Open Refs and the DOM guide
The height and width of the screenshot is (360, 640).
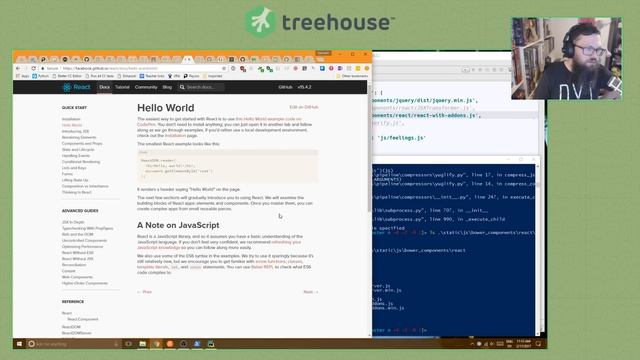(78, 234)
